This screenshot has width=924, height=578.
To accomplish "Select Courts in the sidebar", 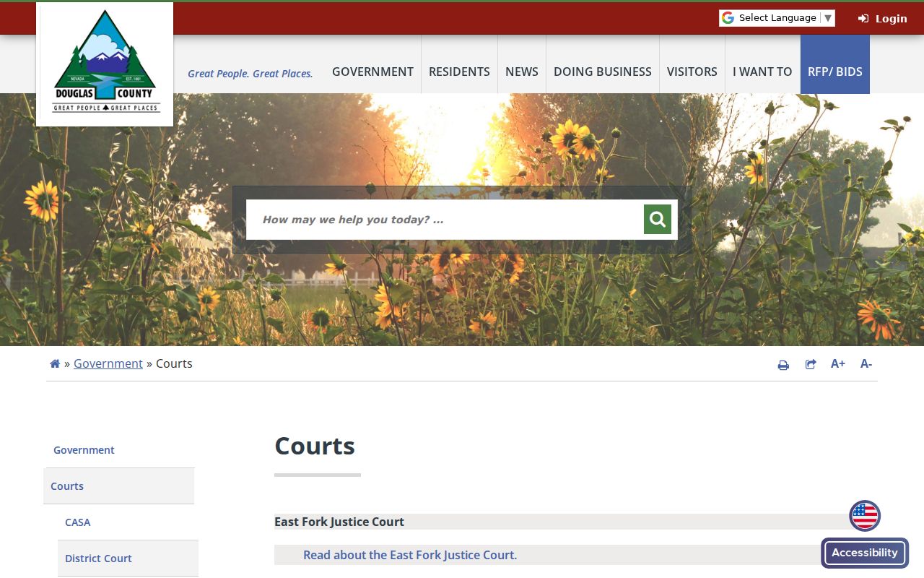I will point(119,486).
